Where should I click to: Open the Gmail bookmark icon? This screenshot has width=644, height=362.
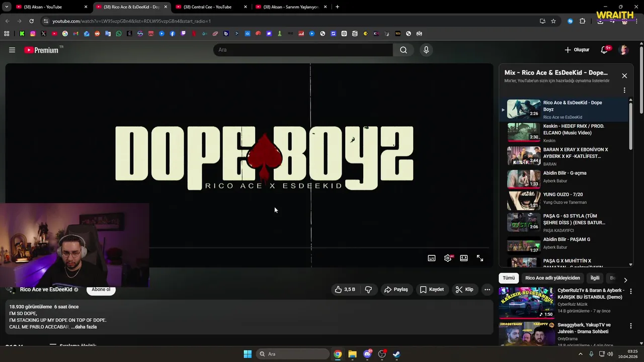point(75,34)
